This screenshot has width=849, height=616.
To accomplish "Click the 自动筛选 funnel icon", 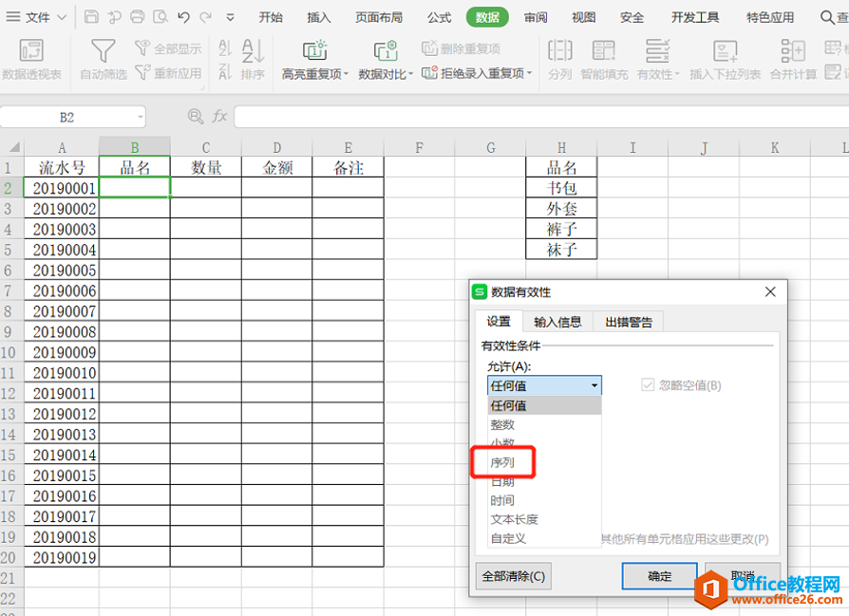I will coord(103,51).
